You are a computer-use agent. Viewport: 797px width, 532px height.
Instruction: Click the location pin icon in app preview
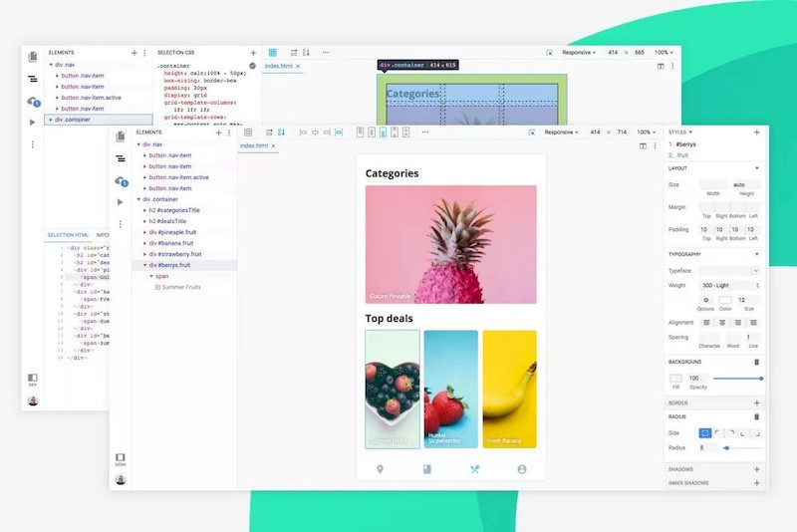click(380, 469)
